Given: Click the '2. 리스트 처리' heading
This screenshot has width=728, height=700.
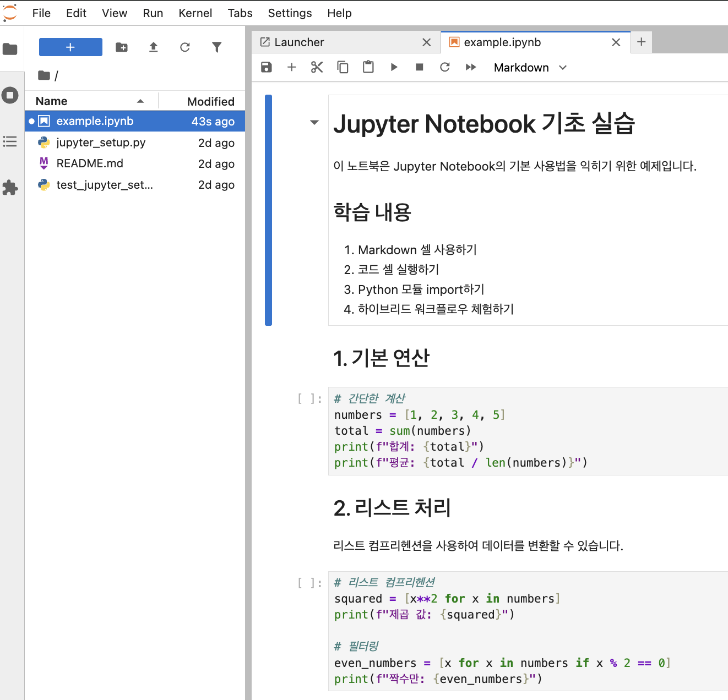Looking at the screenshot, I should [392, 507].
